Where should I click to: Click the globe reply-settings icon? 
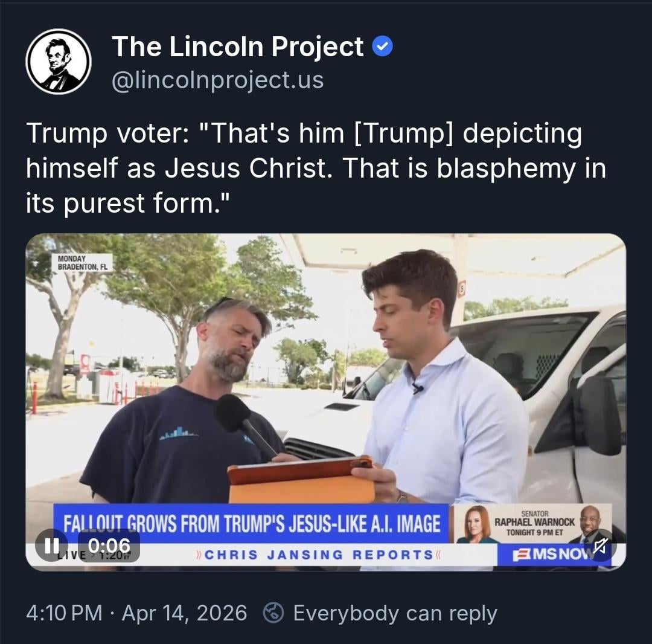click(x=274, y=613)
